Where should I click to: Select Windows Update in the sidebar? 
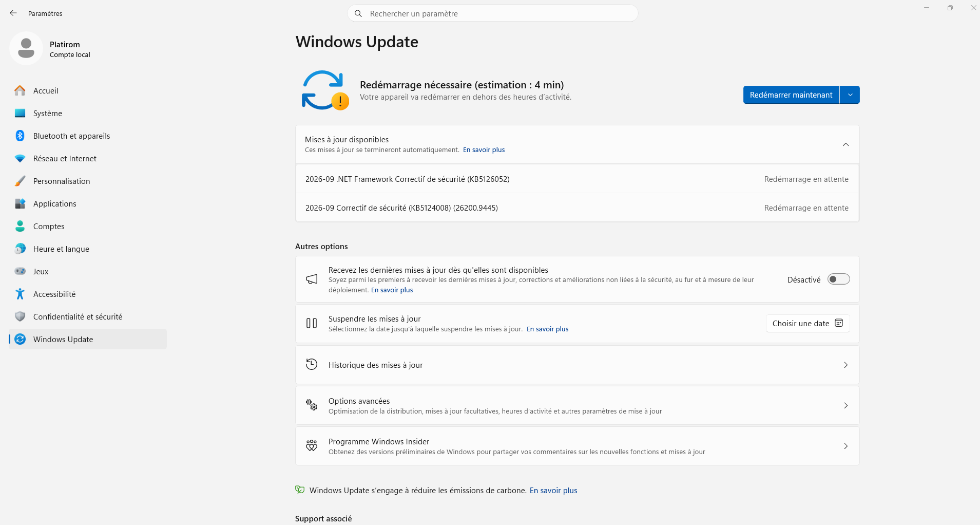click(x=88, y=339)
